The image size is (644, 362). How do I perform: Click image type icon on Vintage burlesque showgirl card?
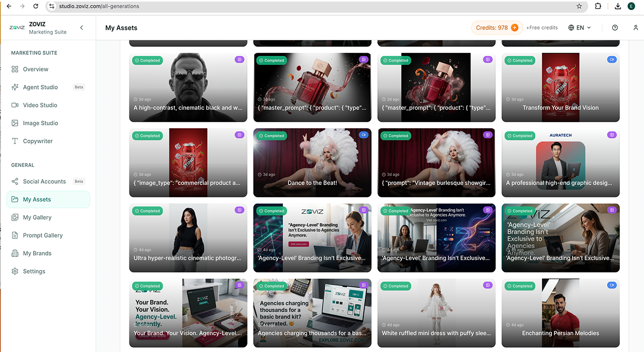click(x=488, y=135)
